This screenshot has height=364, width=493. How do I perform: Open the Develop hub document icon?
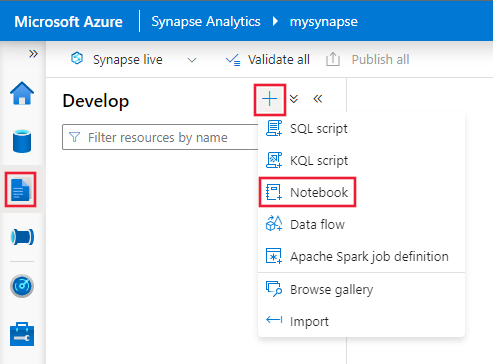click(21, 189)
